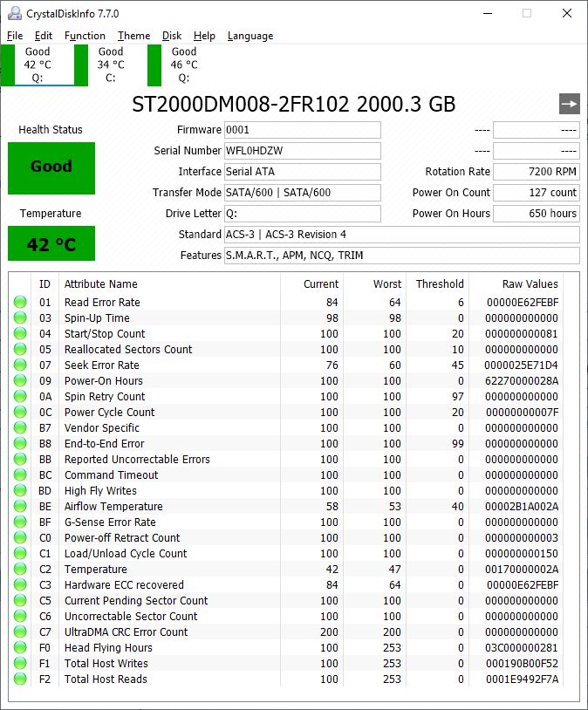588x710 pixels.
Task: Click status orb for Power Cycle Count
Action: click(x=20, y=412)
